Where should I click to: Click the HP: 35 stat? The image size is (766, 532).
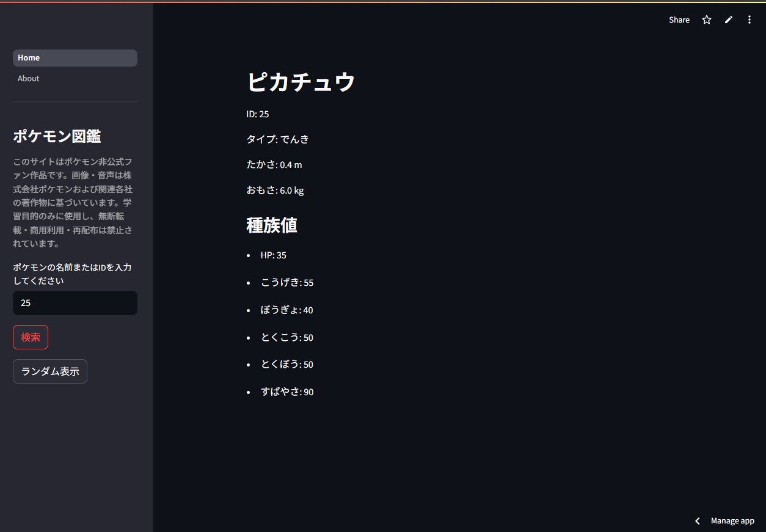tap(274, 255)
